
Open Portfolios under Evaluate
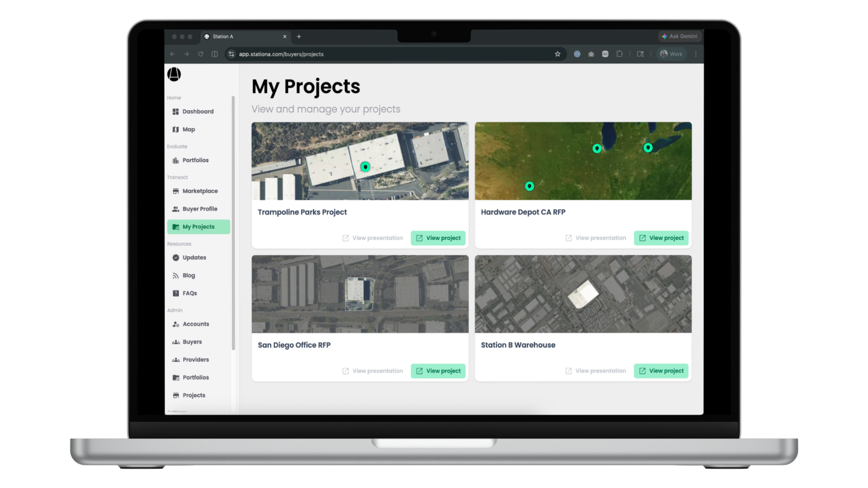click(195, 160)
